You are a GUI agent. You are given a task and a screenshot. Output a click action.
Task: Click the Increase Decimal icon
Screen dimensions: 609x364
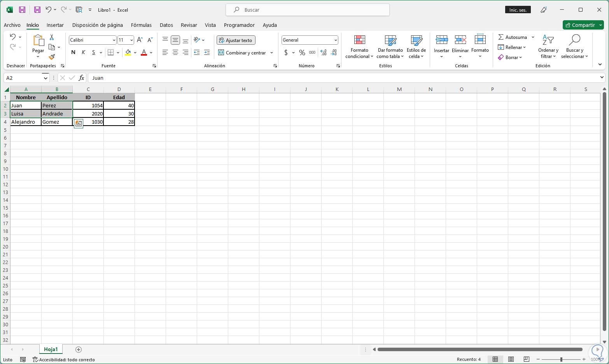click(x=324, y=52)
